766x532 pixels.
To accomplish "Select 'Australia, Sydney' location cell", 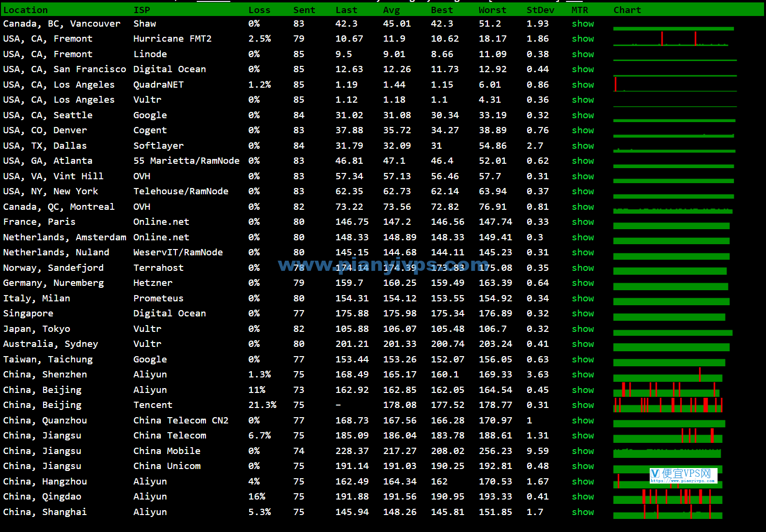I will (50, 344).
